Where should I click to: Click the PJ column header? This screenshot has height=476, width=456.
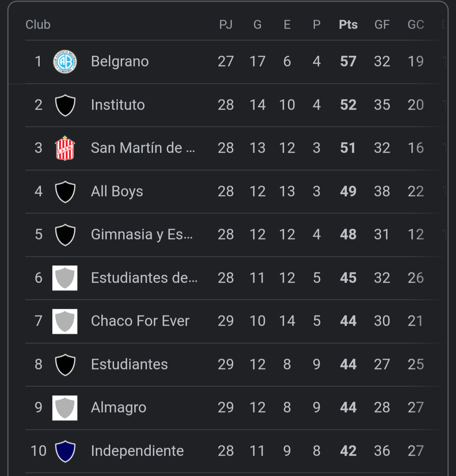click(x=226, y=24)
